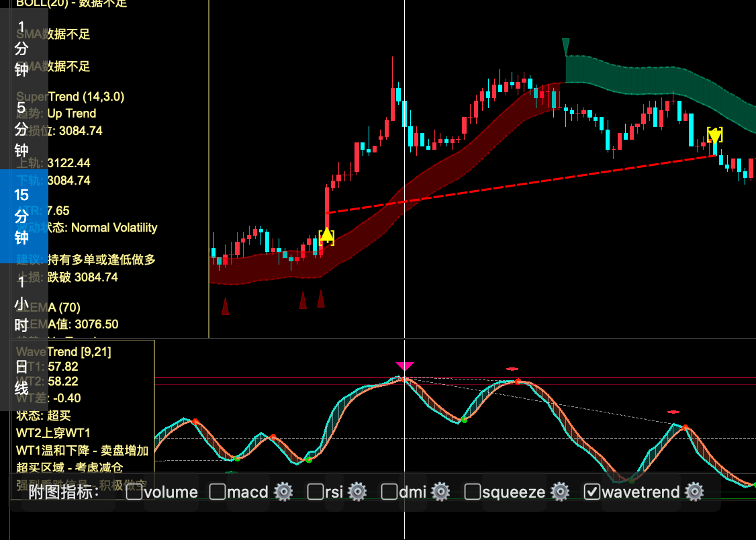The height and width of the screenshot is (540, 756).
Task: Switch to the 5分钟 timeframe
Action: pyautogui.click(x=24, y=129)
